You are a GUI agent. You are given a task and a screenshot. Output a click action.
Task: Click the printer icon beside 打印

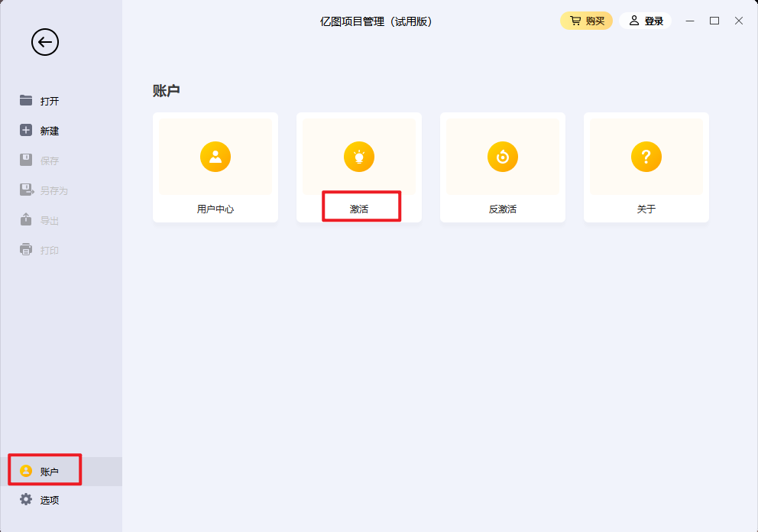tap(26, 249)
